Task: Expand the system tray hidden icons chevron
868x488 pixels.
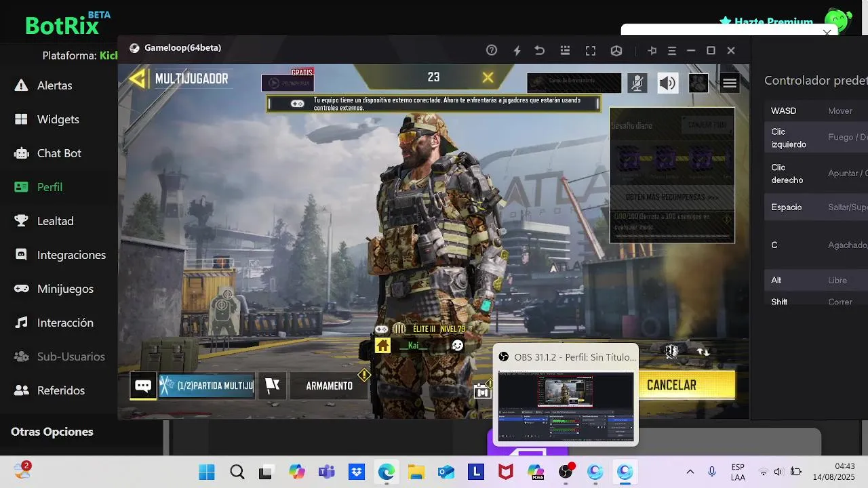Action: tap(690, 472)
